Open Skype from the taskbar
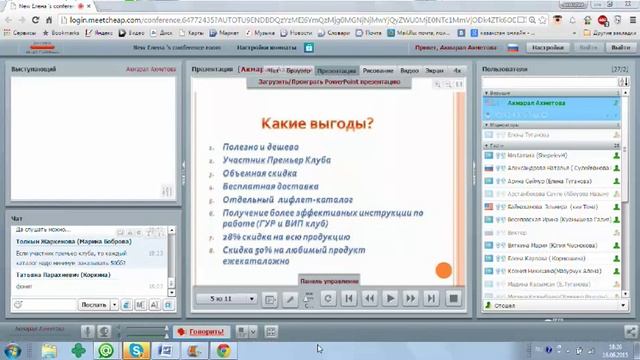Viewport: 640px width, 360px height. tap(136, 351)
